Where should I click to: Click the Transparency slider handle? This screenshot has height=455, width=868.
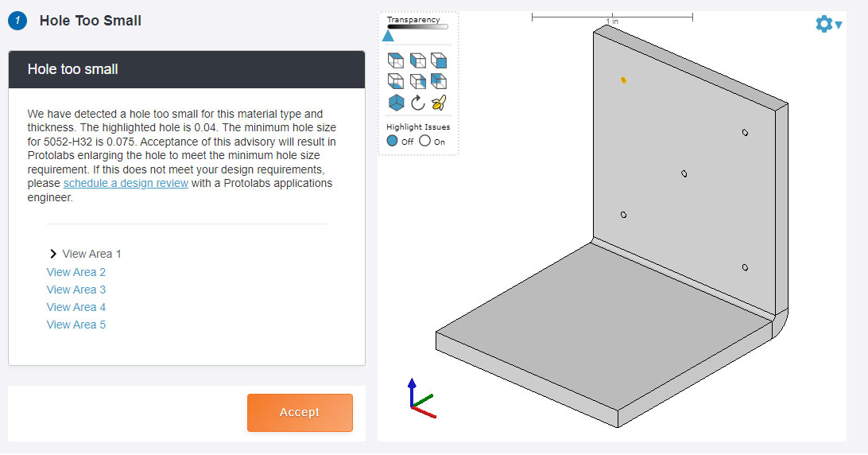388,35
